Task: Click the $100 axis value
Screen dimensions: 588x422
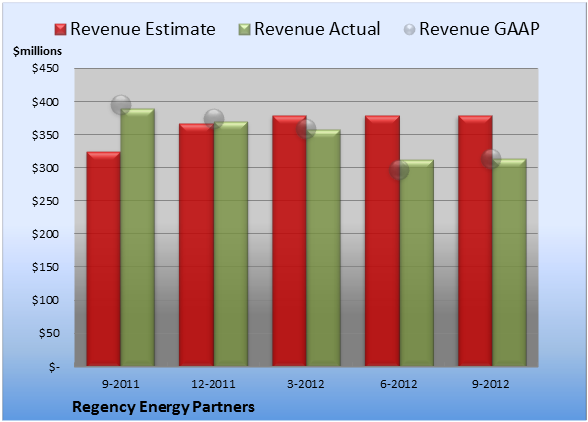Action: tap(45, 300)
